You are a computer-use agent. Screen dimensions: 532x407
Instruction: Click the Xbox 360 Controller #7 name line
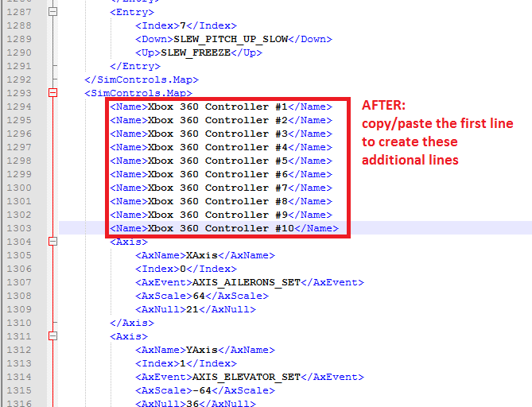[x=221, y=188]
